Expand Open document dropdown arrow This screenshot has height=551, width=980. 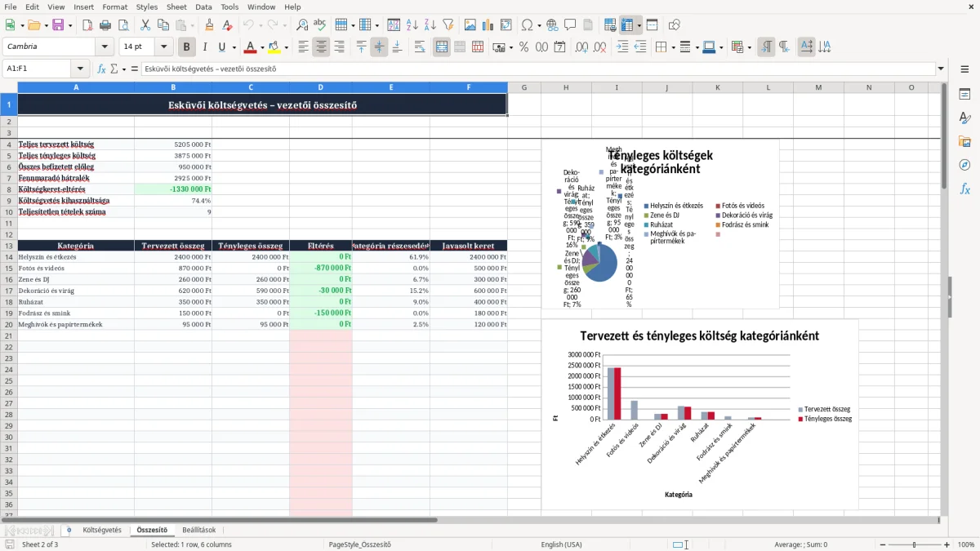click(x=45, y=25)
